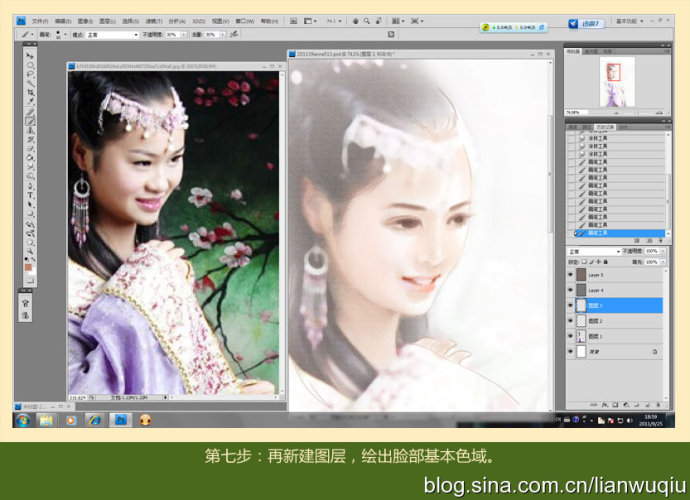690x500 pixels.
Task: Toggle visibility of 图层 3
Action: [x=571, y=305]
